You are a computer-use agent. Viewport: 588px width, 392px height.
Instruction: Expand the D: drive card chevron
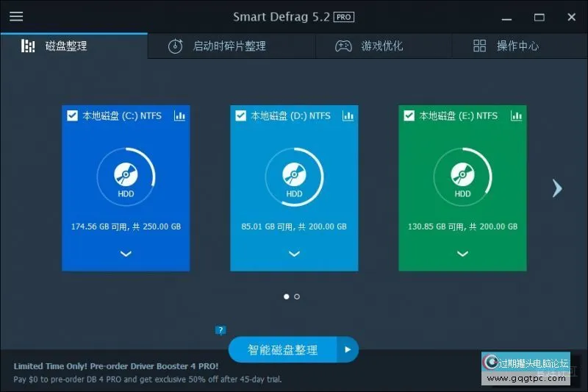click(x=294, y=254)
